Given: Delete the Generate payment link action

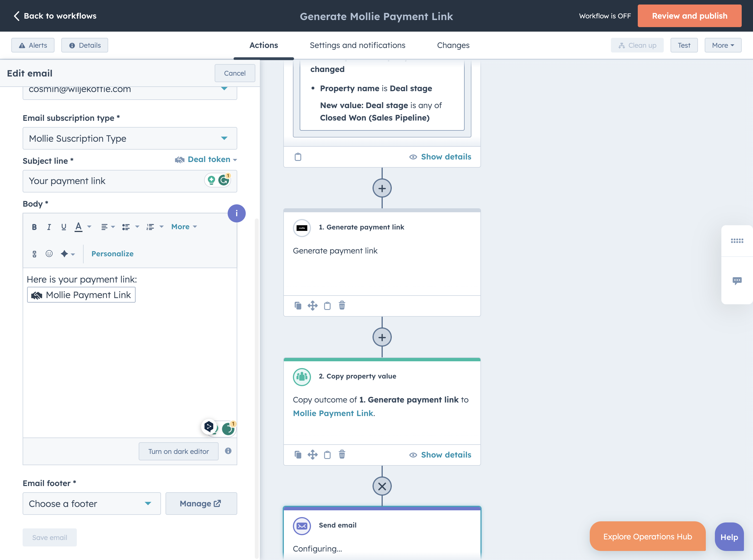Looking at the screenshot, I should click(x=342, y=306).
